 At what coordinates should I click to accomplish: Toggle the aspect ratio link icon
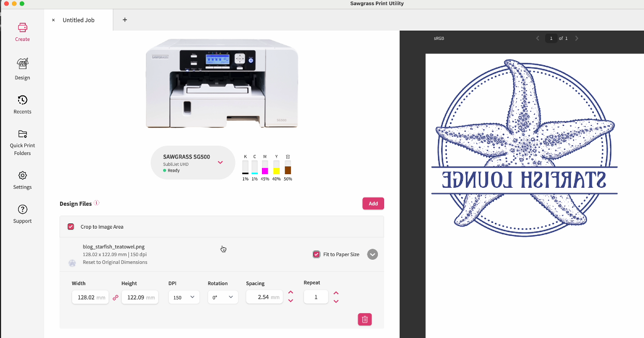coord(115,298)
